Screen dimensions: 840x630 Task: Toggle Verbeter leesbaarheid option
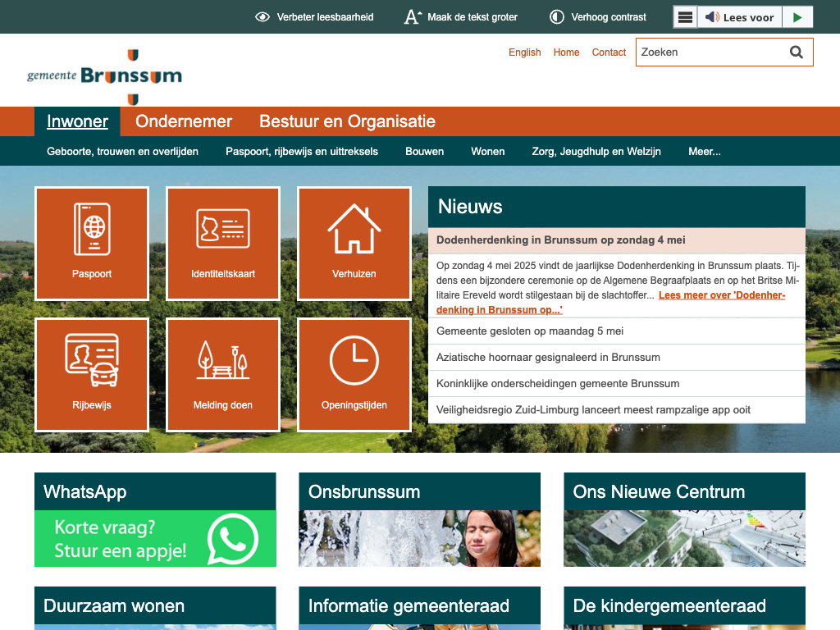pos(314,17)
